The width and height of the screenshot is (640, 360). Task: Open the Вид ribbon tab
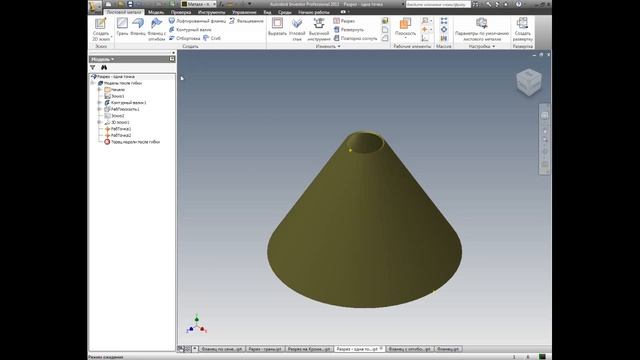click(x=267, y=12)
